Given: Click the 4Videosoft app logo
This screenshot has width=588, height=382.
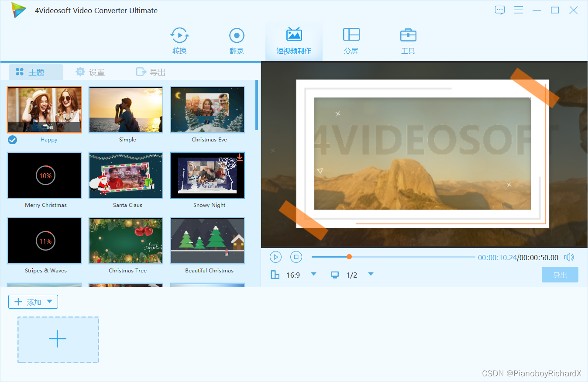Looking at the screenshot, I should (19, 10).
